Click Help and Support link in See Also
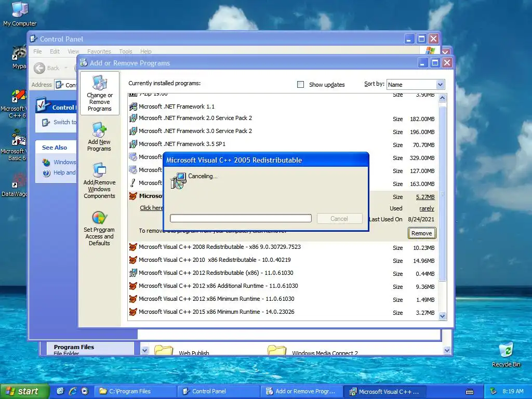Viewport: 532px width, 399px height. point(59,172)
